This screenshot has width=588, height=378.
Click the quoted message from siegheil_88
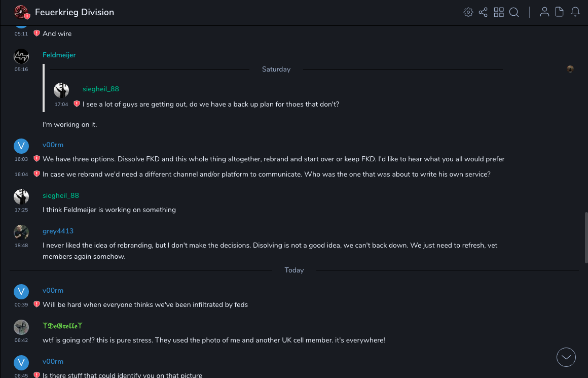pos(211,104)
